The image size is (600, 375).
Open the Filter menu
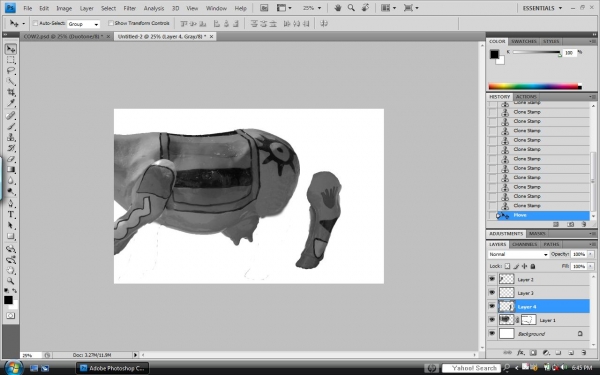[130, 8]
